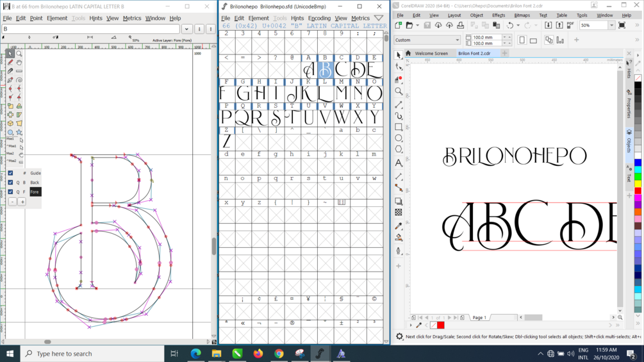644x362 pixels.
Task: Choose the pen point tool in FontForge
Action: [10, 80]
